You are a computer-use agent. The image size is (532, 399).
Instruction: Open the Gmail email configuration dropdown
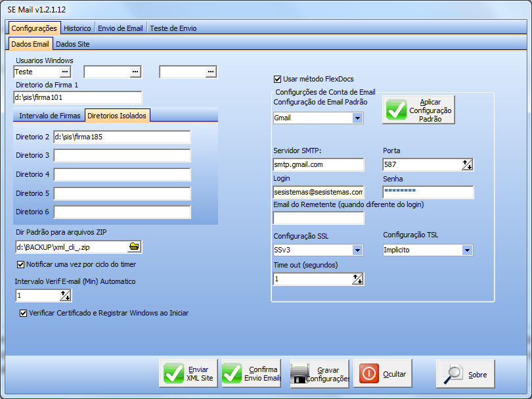pyautogui.click(x=357, y=118)
